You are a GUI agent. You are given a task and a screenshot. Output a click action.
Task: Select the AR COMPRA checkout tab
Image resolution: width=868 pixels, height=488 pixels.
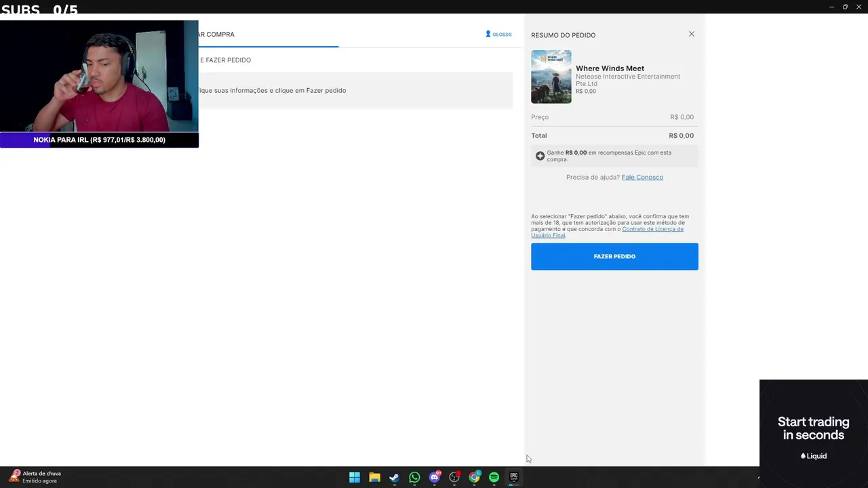pos(216,34)
